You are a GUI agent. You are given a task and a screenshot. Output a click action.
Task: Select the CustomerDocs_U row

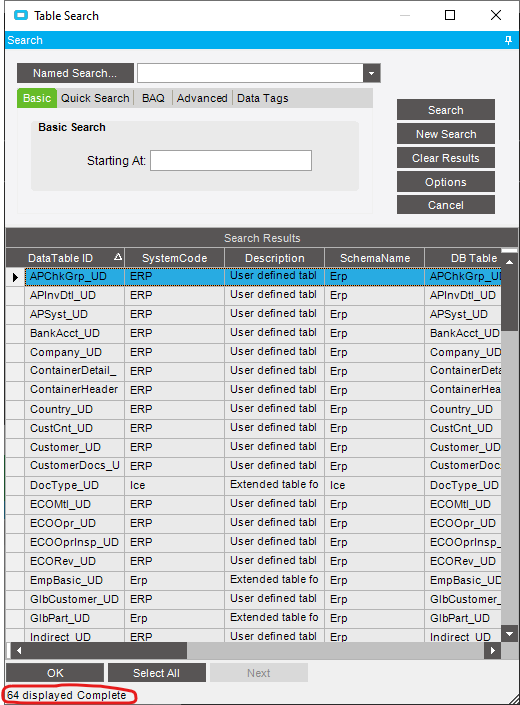(254, 466)
